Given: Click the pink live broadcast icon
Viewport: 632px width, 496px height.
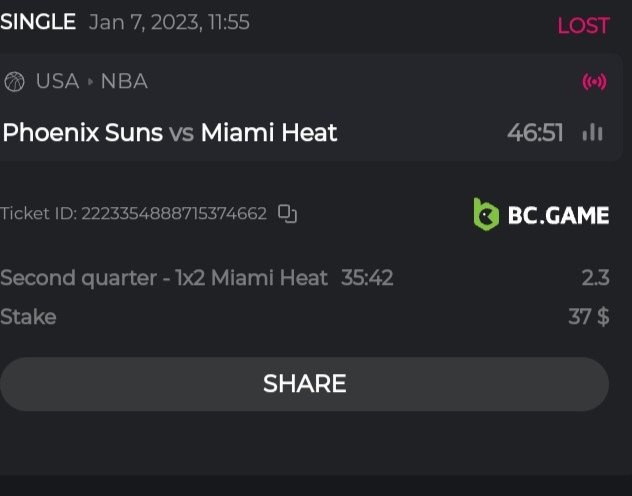Looking at the screenshot, I should [594, 82].
